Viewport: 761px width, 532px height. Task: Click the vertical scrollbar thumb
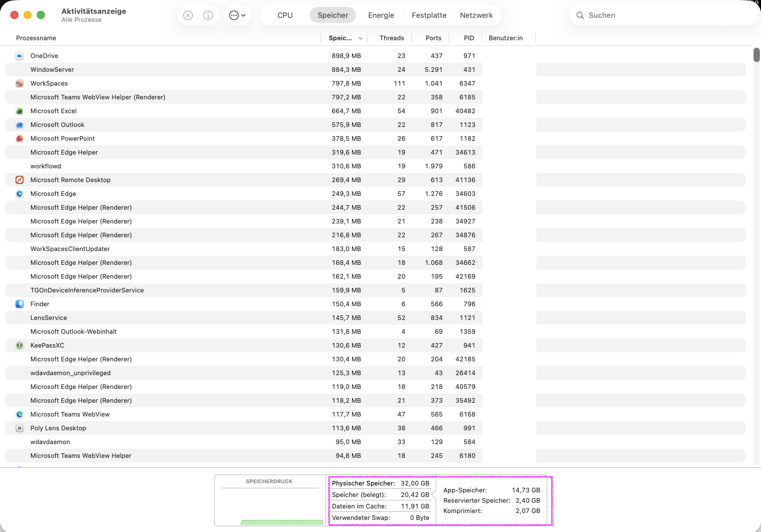click(x=756, y=55)
